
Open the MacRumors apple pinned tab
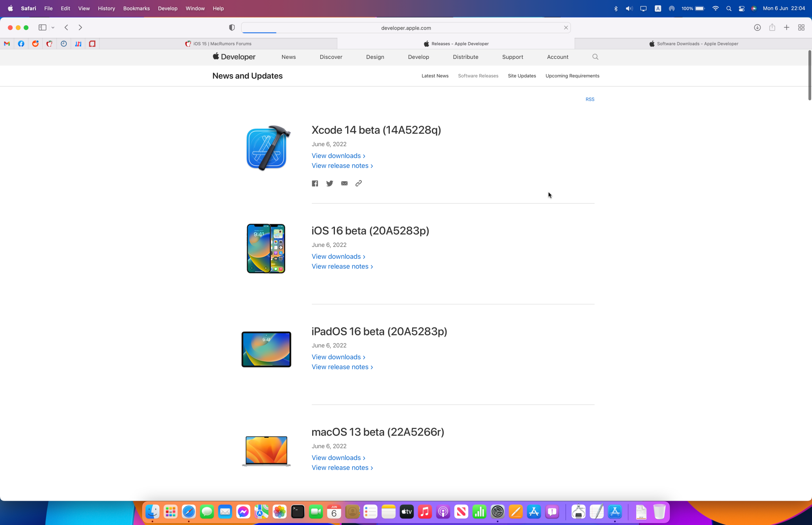pyautogui.click(x=50, y=44)
